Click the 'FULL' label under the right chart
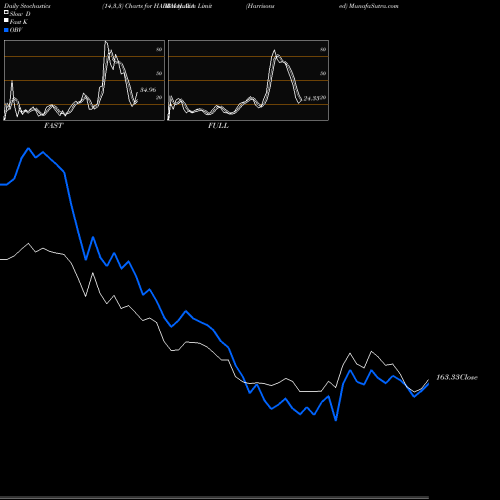 (x=218, y=126)
